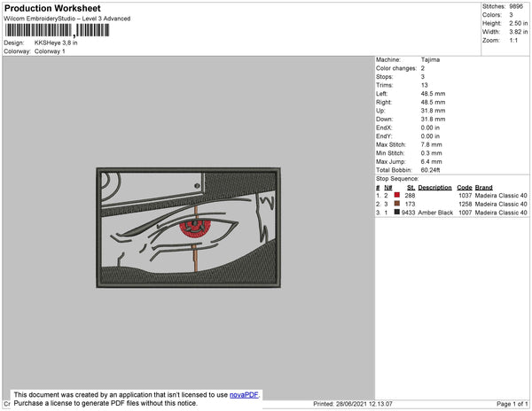
Task: Click the 'Purchase a license' notice line
Action: coord(106,403)
